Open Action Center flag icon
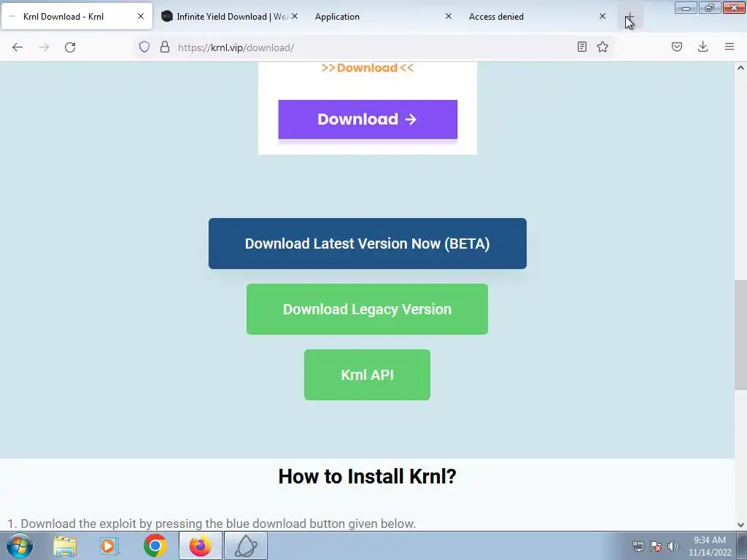The height and width of the screenshot is (560, 747). pyautogui.click(x=656, y=546)
